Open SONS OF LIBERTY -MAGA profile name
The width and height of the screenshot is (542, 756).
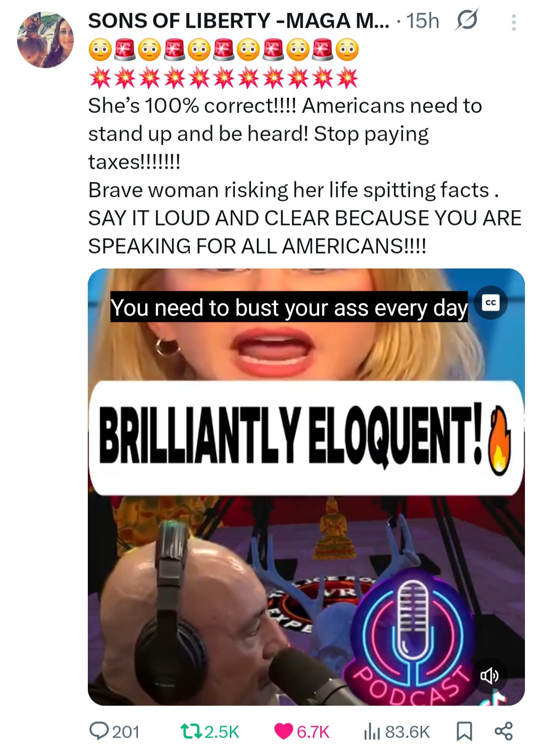click(x=238, y=21)
